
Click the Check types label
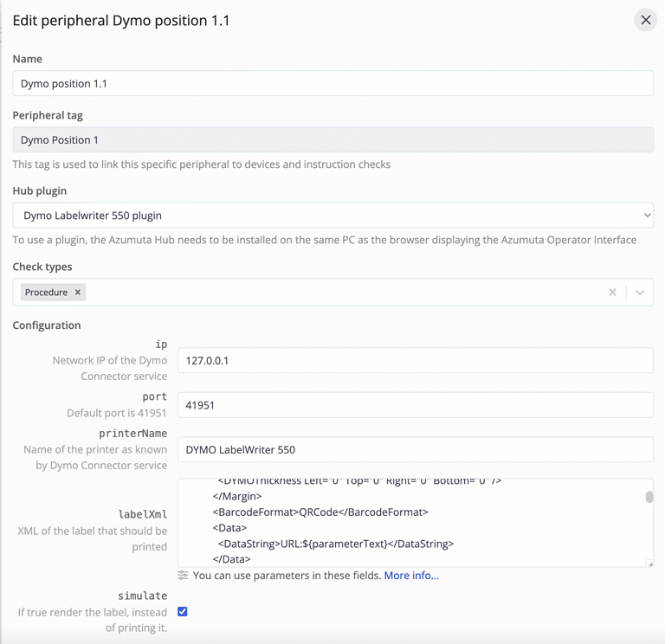[42, 267]
